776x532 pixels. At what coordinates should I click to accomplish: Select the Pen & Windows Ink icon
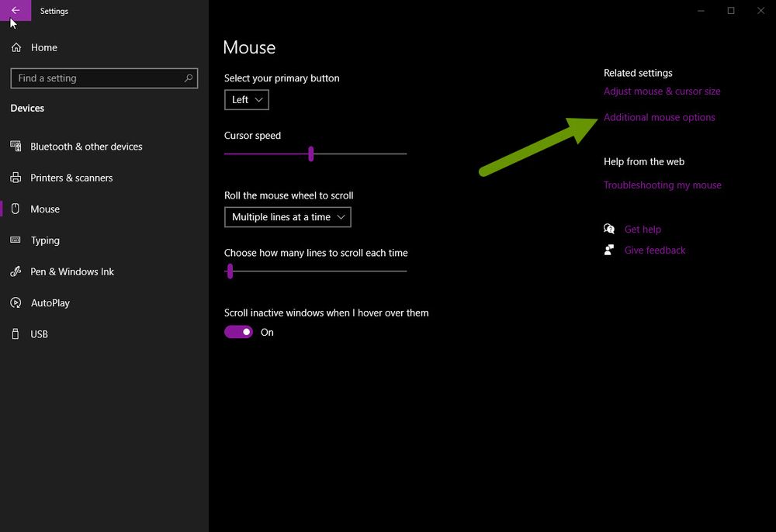tap(16, 271)
